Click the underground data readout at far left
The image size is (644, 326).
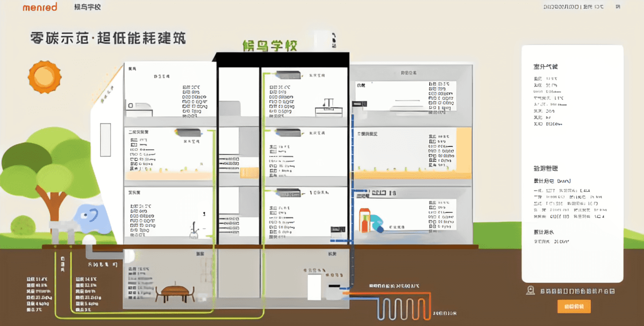[x=39, y=294]
